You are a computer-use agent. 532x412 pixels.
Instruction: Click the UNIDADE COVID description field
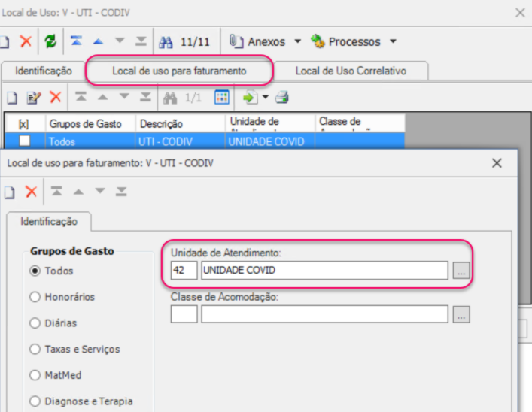tap(325, 270)
